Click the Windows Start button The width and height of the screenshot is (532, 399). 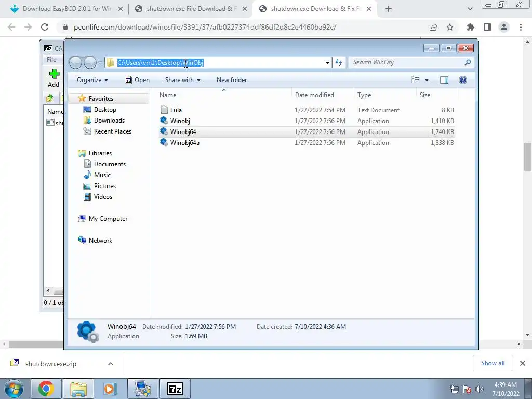click(x=14, y=389)
